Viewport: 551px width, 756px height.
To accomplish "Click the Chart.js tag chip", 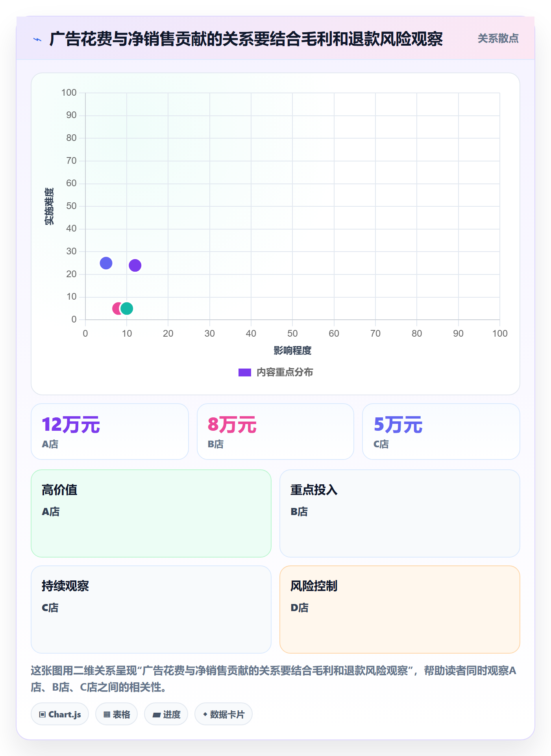I will tap(60, 714).
